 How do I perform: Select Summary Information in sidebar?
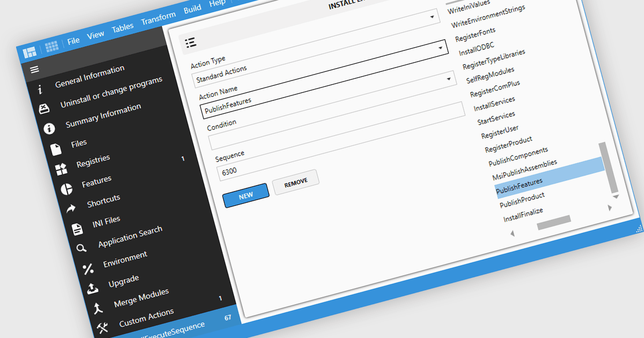(x=104, y=116)
